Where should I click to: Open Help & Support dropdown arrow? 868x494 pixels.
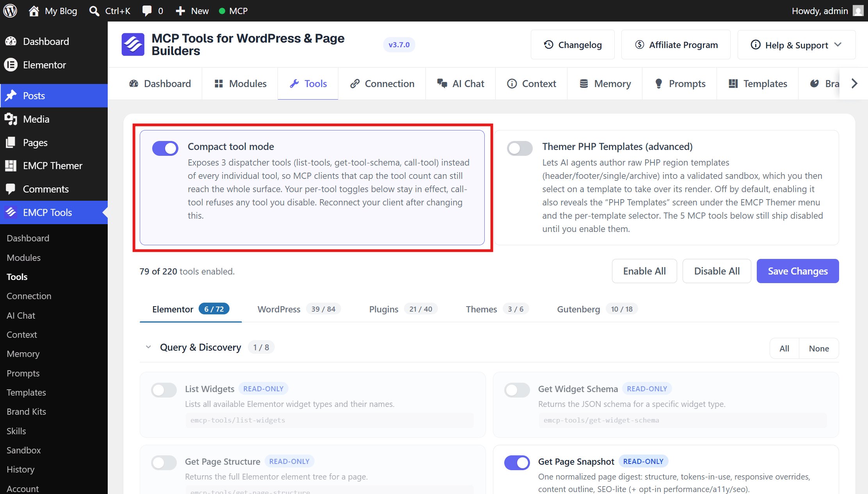838,45
